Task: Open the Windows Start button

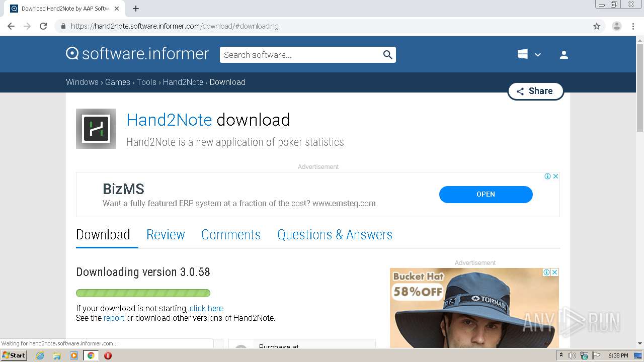Action: [14, 355]
